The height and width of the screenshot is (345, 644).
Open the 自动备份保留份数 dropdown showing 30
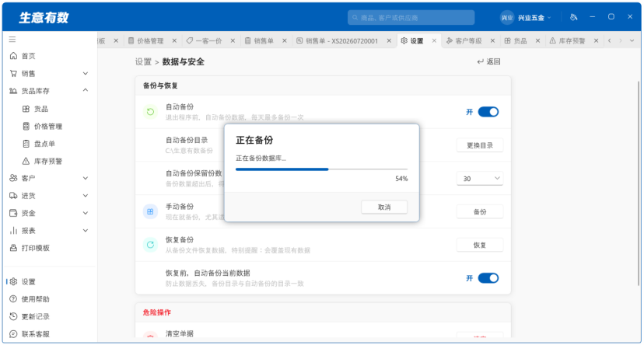(x=480, y=179)
